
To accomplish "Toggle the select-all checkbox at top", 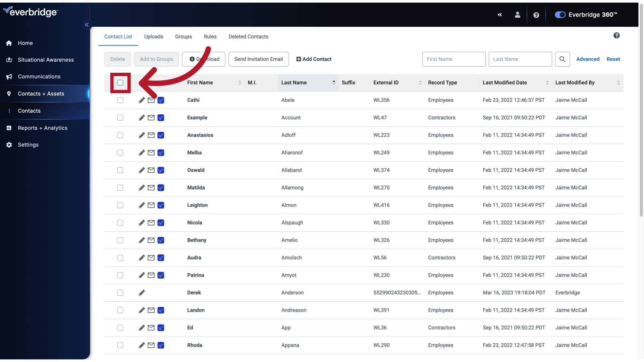I will pos(120,83).
